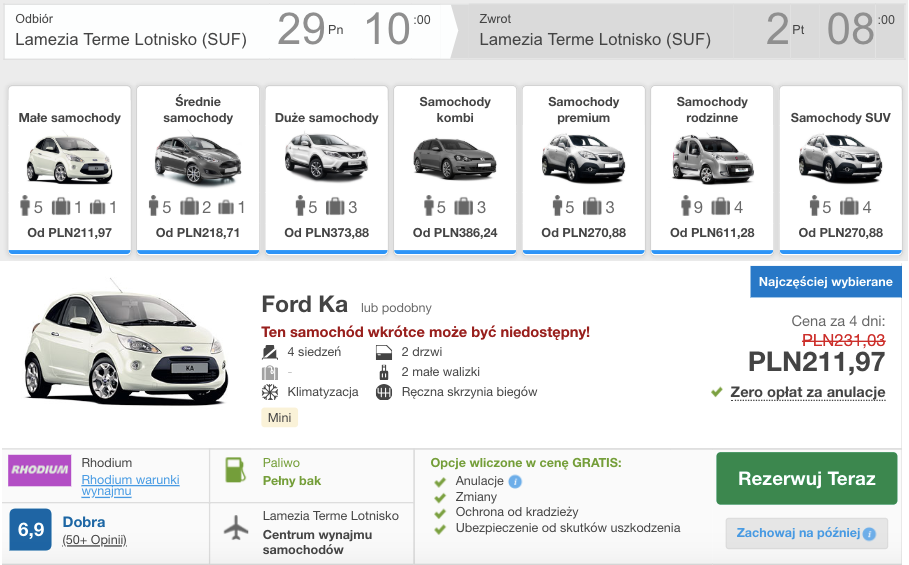Click the info icon on Zachowaj na później
The image size is (909, 565).
tap(869, 534)
